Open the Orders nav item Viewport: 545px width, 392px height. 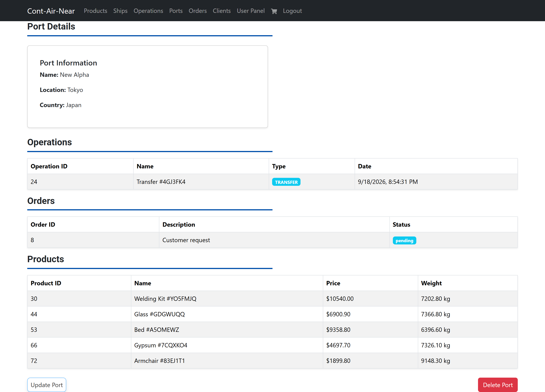198,11
